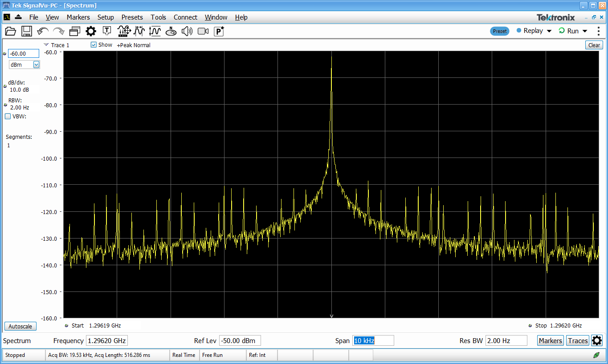Click the RBW knob icon
608x364 pixels.
[5, 105]
